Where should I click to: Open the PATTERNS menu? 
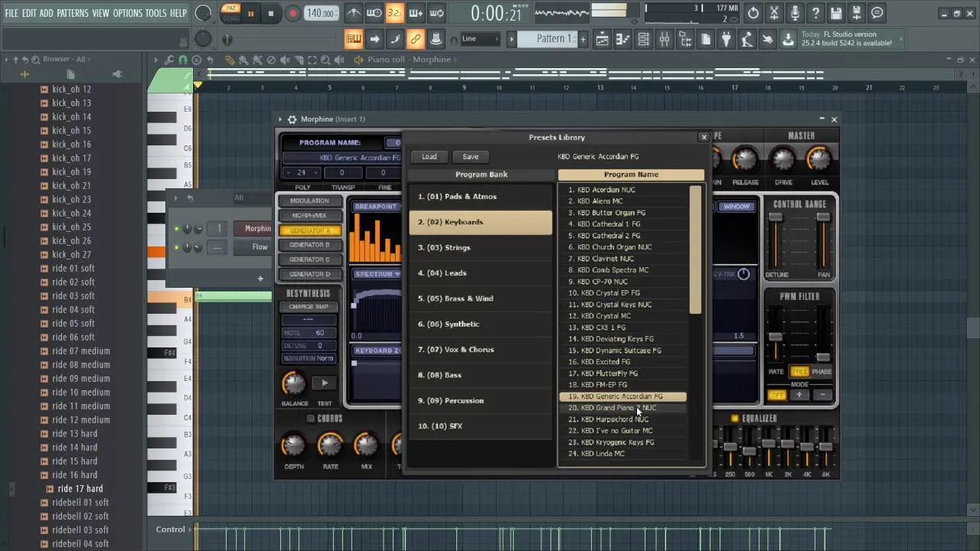(72, 14)
